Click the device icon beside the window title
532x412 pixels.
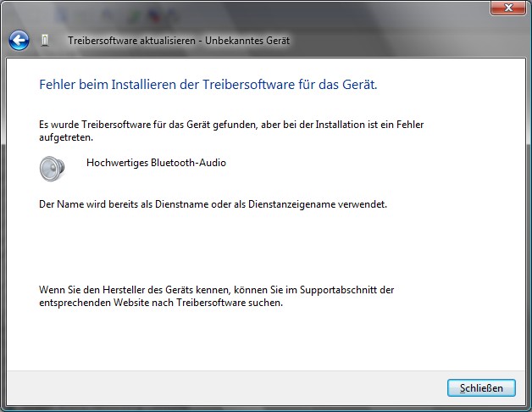tap(45, 41)
